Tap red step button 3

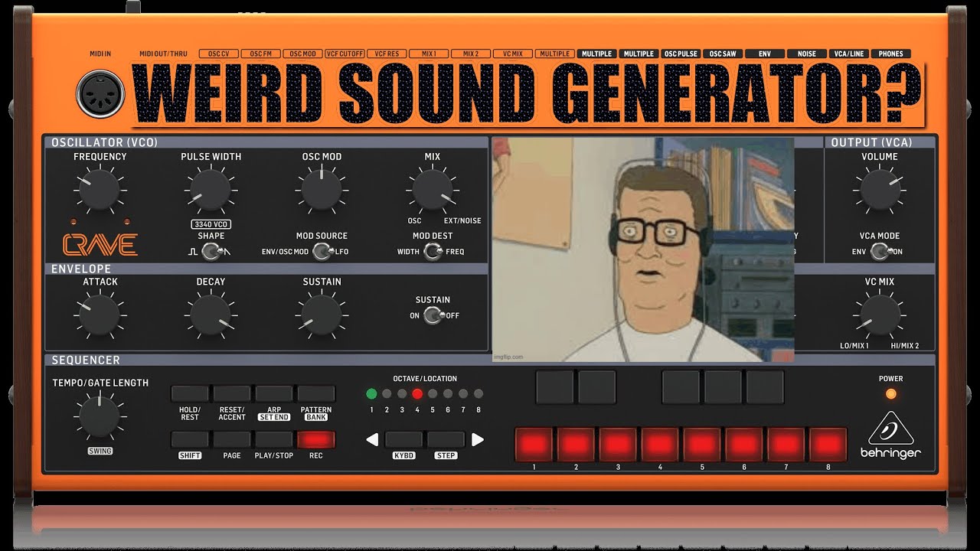pyautogui.click(x=618, y=445)
